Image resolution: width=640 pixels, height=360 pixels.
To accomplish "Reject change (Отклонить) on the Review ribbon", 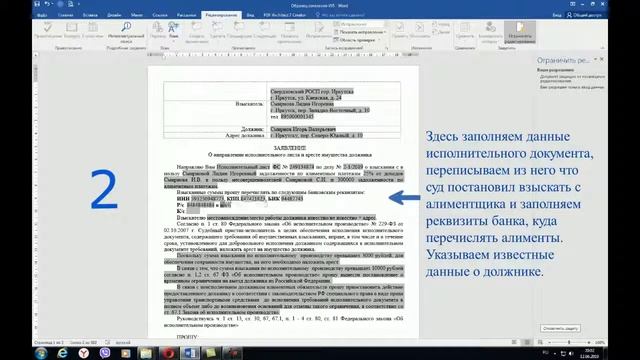I will 420,31.
